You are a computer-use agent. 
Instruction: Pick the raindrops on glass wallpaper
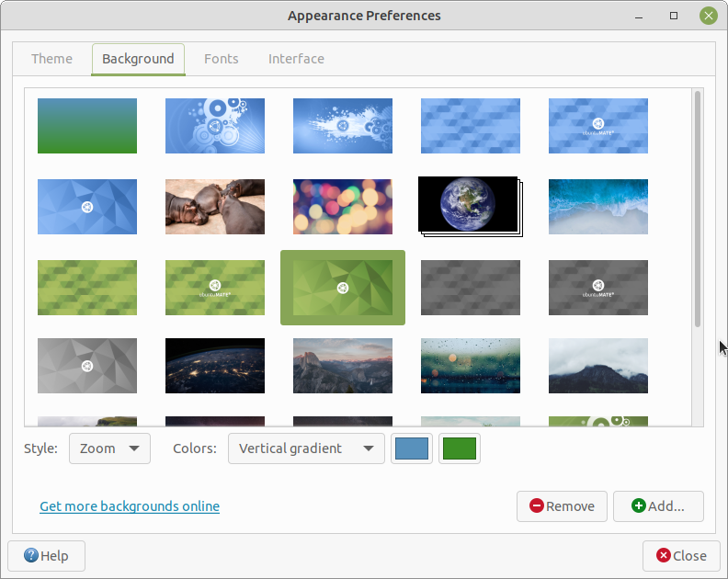click(x=470, y=366)
